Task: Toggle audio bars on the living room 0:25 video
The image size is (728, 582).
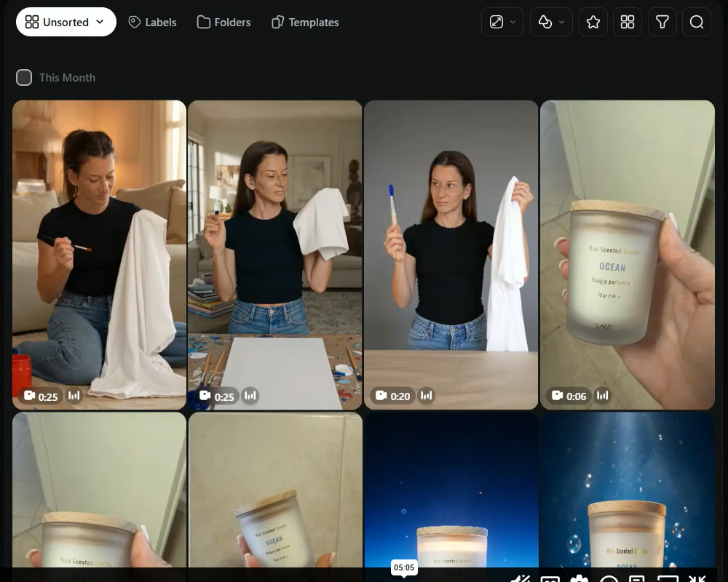Action: 250,396
